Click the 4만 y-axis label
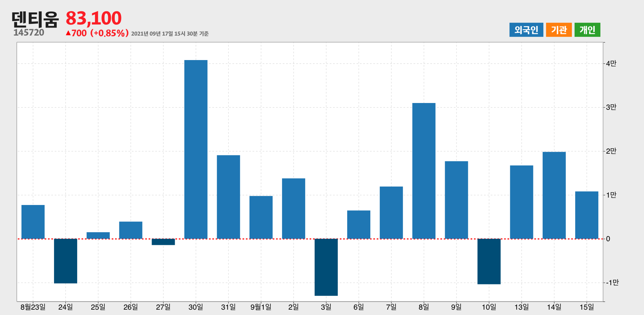Screen dimensions: 644x315 coord(611,63)
